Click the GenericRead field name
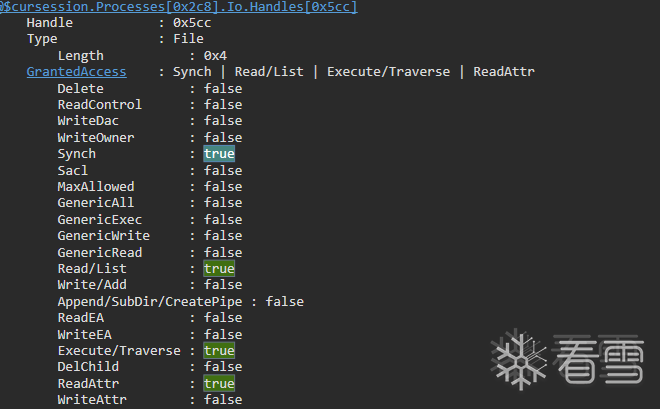 click(99, 253)
